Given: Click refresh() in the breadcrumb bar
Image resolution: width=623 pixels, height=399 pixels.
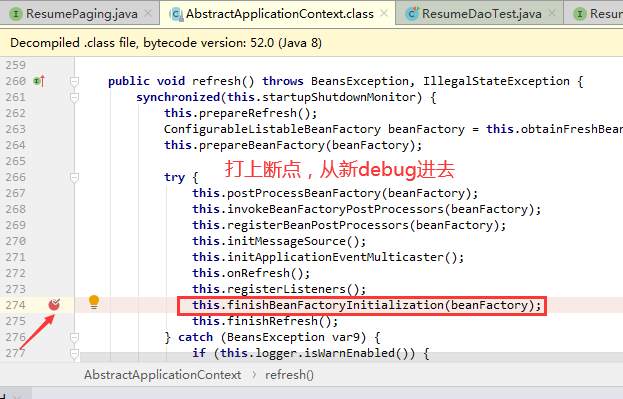Looking at the screenshot, I should (289, 375).
